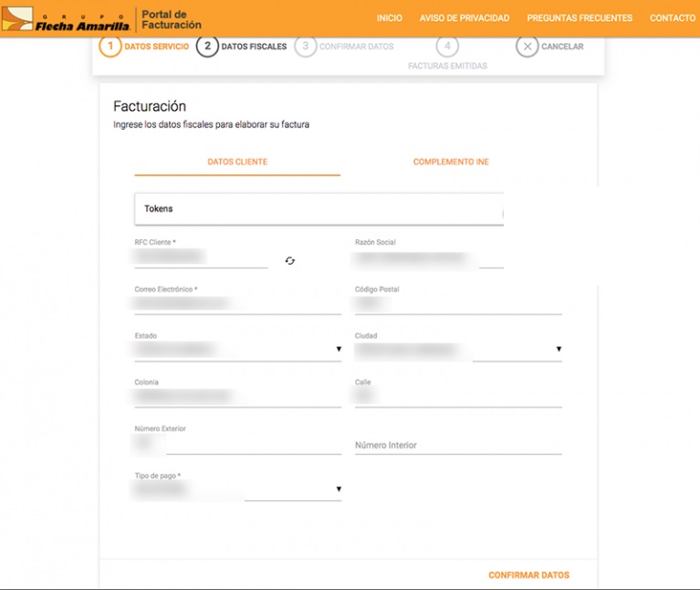Select the Datos Fiscales step label
The image size is (700, 590).
tap(254, 47)
